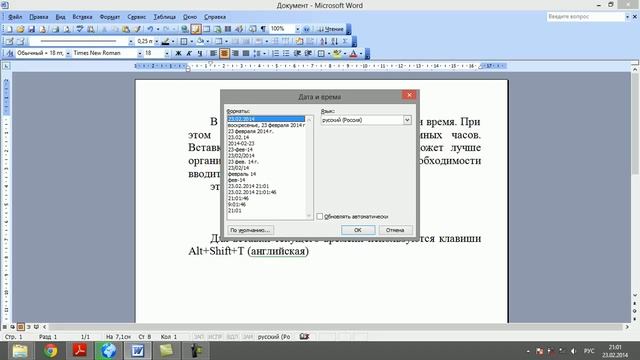Click the sort descending icon

tap(335, 41)
